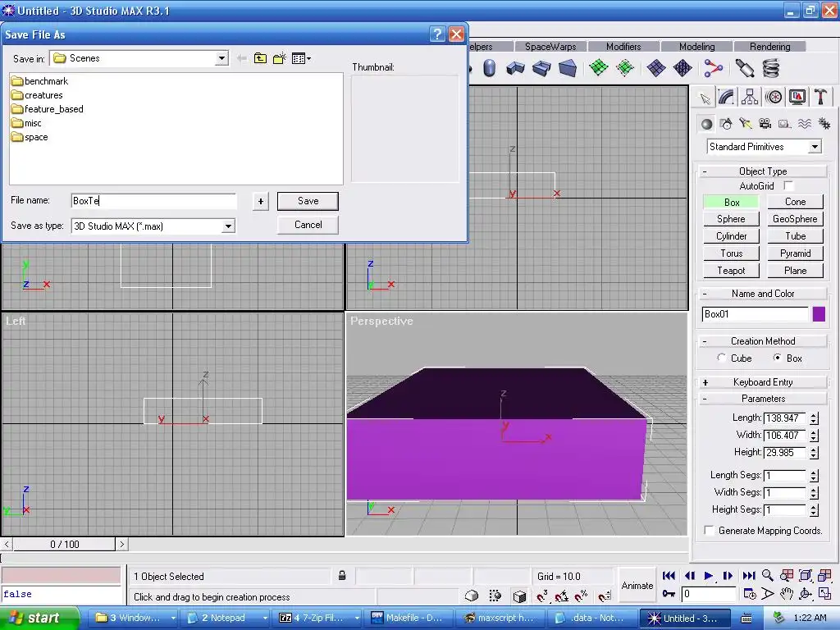
Task: Switch to the SpaceWarps shelf tab
Action: (x=550, y=47)
